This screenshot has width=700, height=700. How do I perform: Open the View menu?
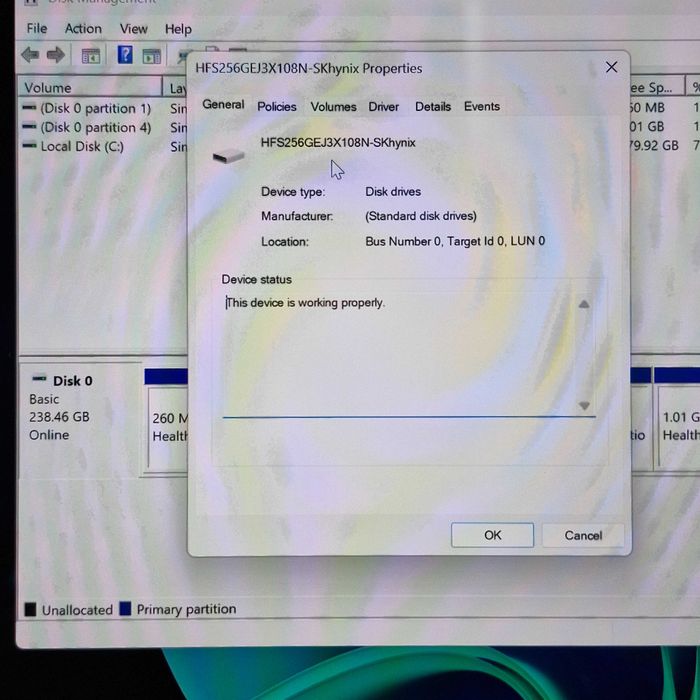pyautogui.click(x=133, y=29)
